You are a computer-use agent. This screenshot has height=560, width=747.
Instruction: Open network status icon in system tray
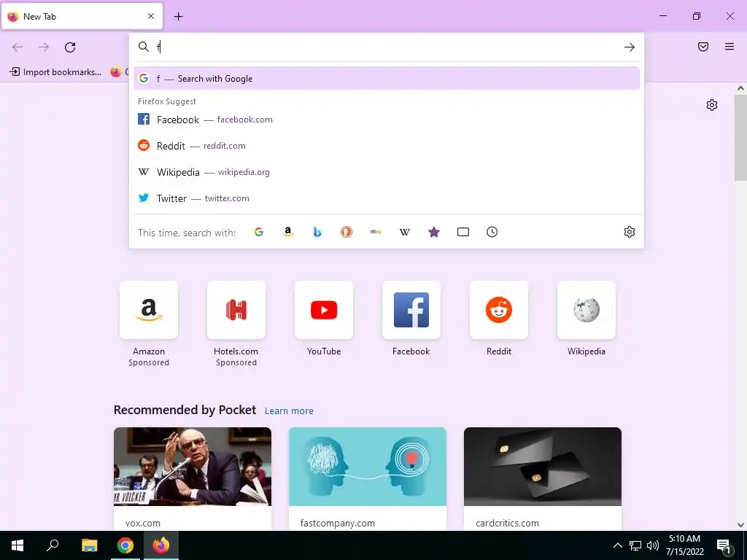(635, 545)
